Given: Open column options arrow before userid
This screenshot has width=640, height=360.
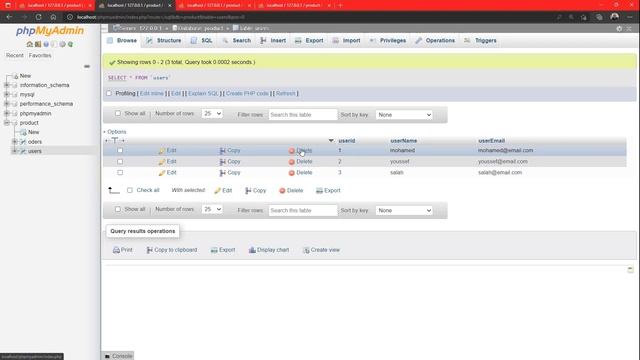Looking at the screenshot, I should (331, 140).
